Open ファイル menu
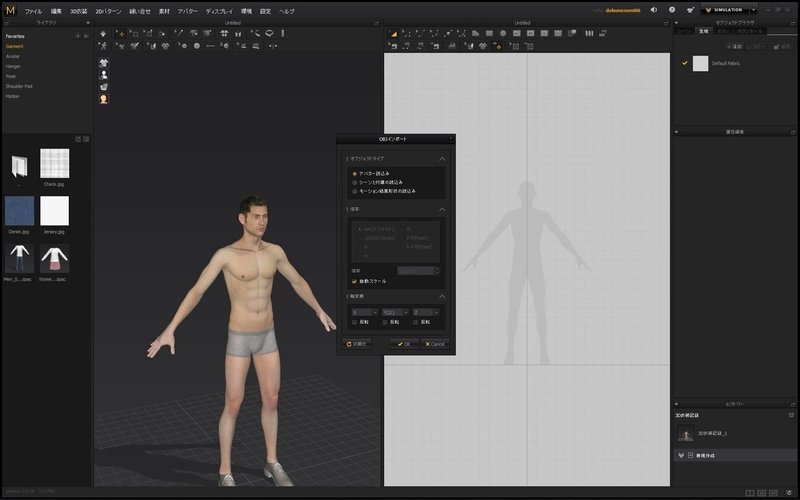 pos(34,11)
